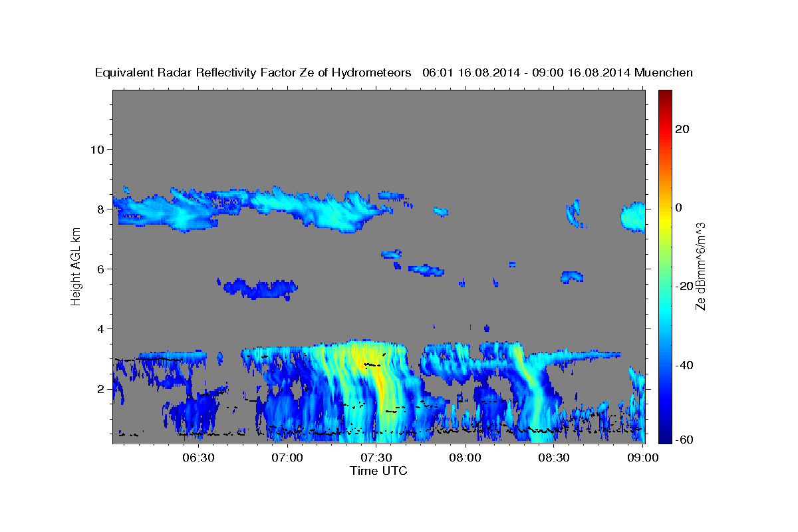Click the '06:01 16.08.2014' start time in title
Screen dimensions: 798x532
coord(470,73)
